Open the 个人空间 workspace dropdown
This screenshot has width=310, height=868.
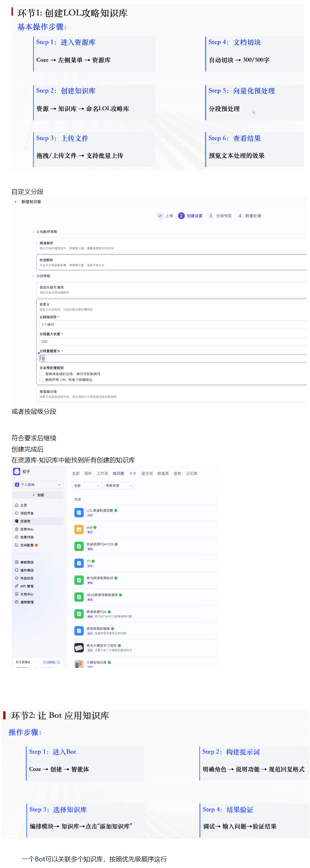click(x=38, y=485)
